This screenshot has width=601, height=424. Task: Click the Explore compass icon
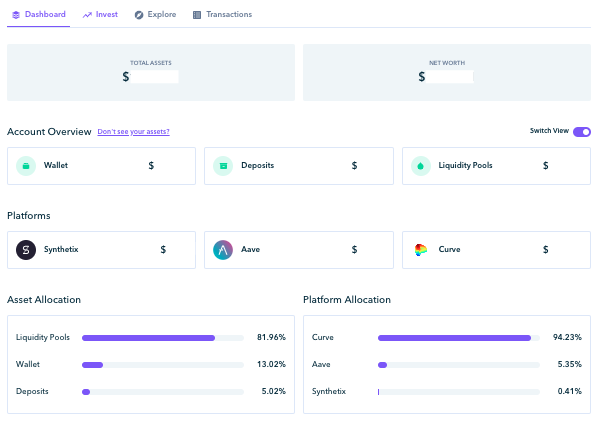coord(139,15)
